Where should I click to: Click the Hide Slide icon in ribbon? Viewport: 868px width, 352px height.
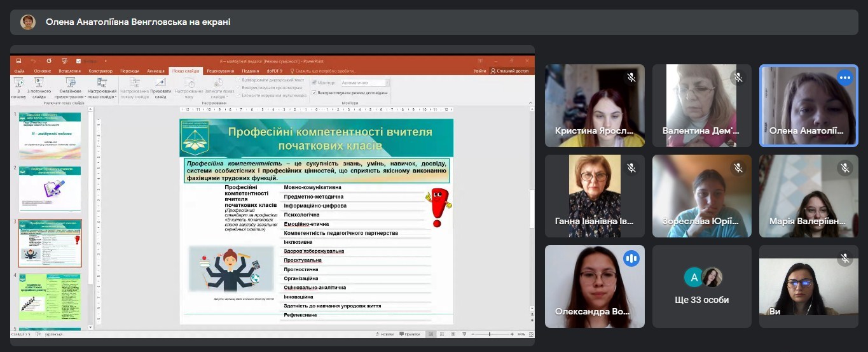click(x=160, y=85)
